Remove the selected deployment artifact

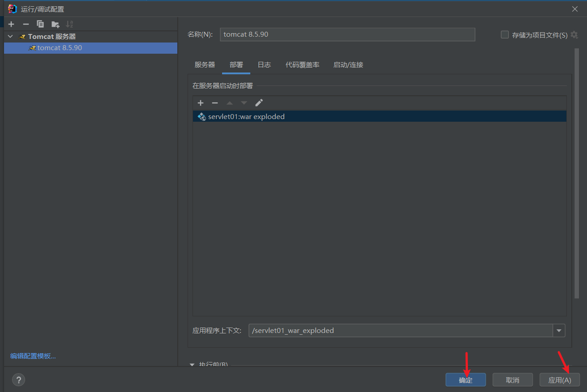pos(215,103)
